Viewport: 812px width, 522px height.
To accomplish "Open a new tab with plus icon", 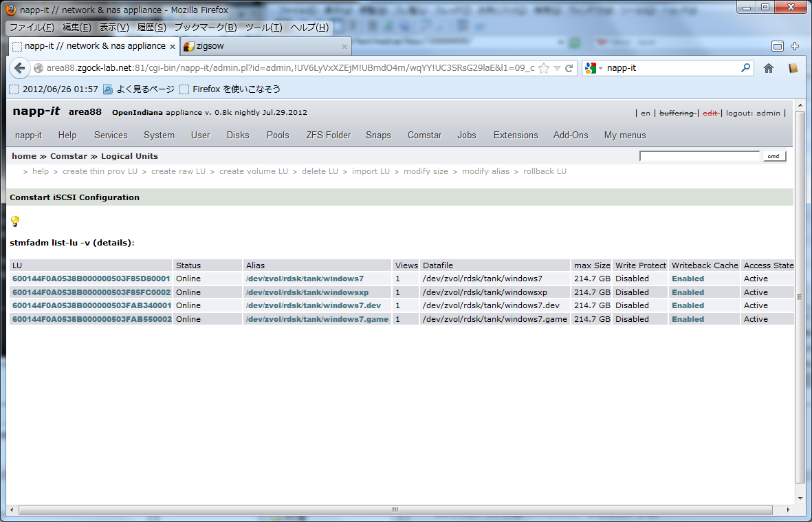I will (x=795, y=46).
